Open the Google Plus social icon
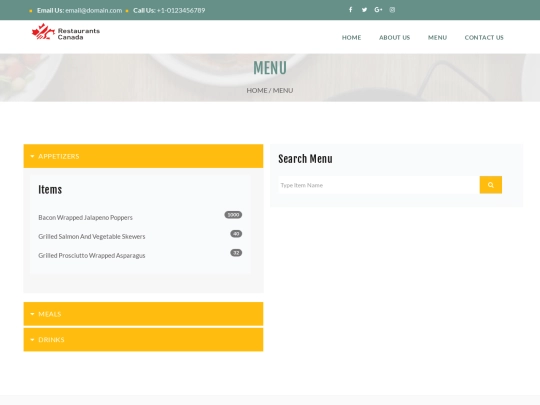Viewport: 540px width, 405px height. 378,10
